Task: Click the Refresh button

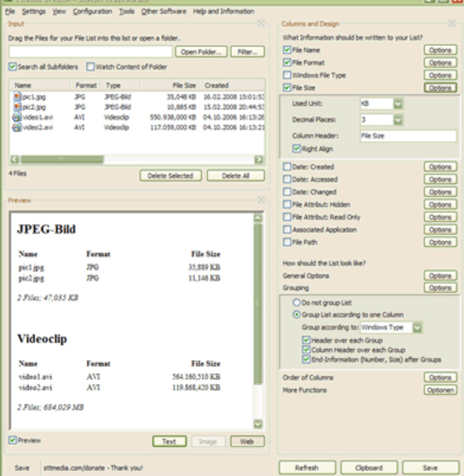Action: [x=307, y=468]
